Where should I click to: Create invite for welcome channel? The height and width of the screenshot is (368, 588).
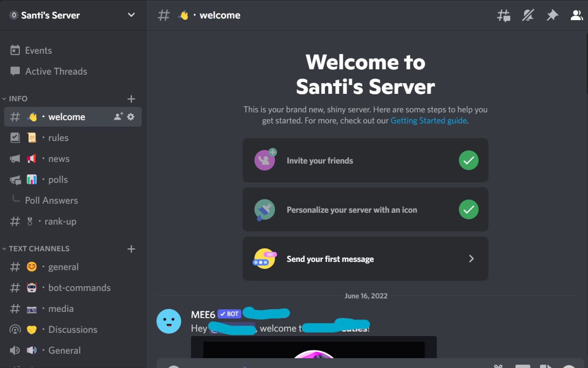pyautogui.click(x=118, y=117)
